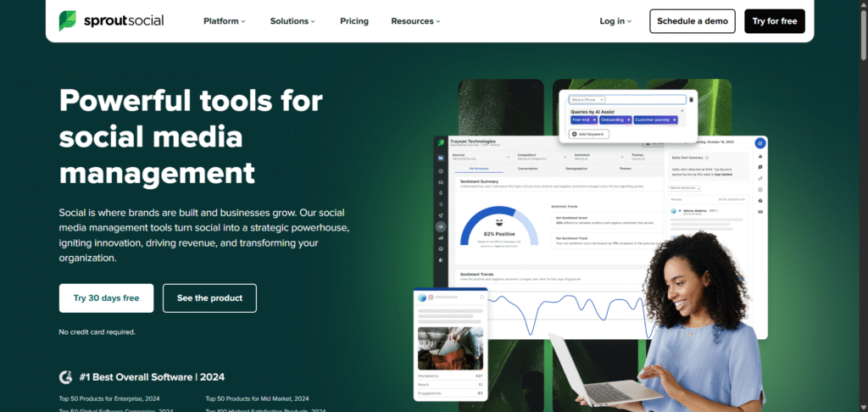
Task: Click the 82% Positive sentiment gauge
Action: [498, 232]
